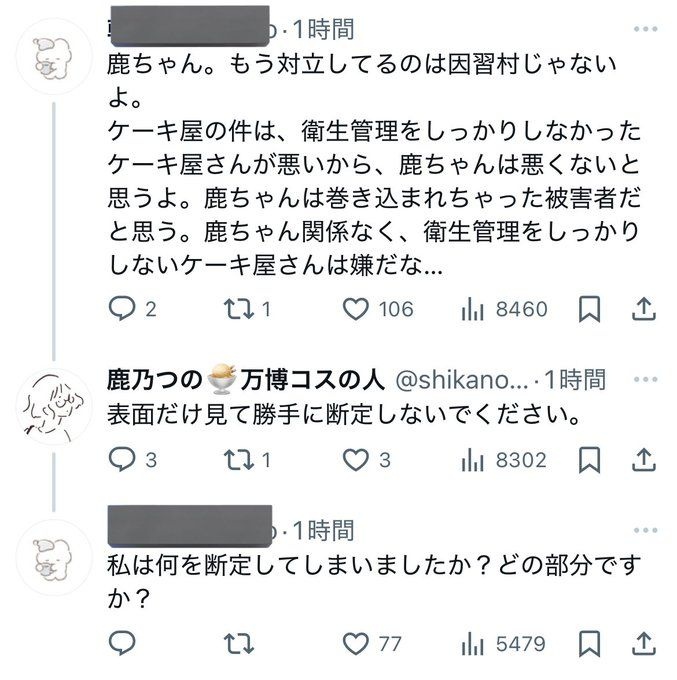The width and height of the screenshot is (677, 680).
Task: Like the first tweet with 106 likes
Action: click(x=357, y=309)
